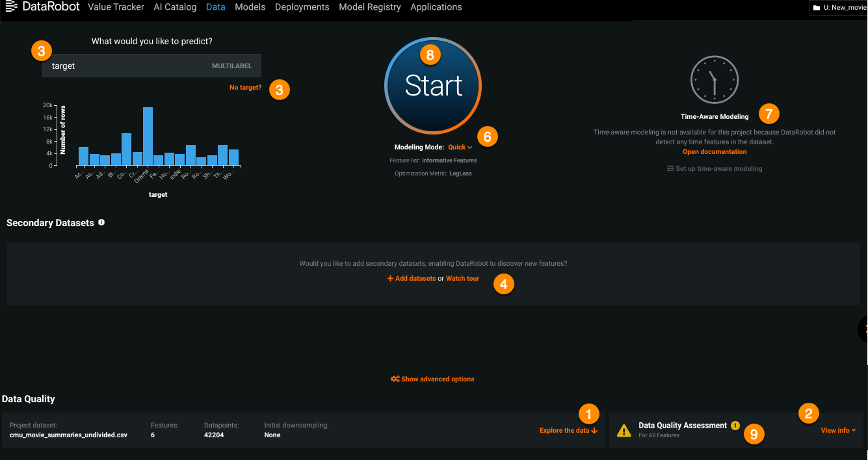The width and height of the screenshot is (868, 460).
Task: Click the plus icon beside Add datasets
Action: tap(390, 278)
